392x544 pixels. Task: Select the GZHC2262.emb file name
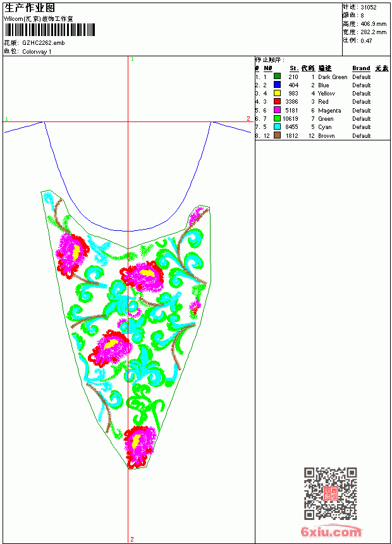[44, 43]
